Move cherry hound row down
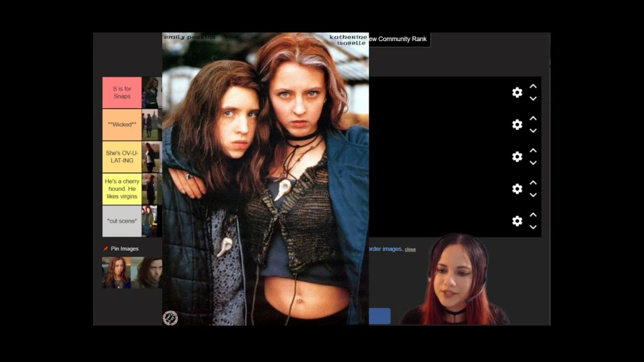The width and height of the screenshot is (644, 362). (533, 195)
